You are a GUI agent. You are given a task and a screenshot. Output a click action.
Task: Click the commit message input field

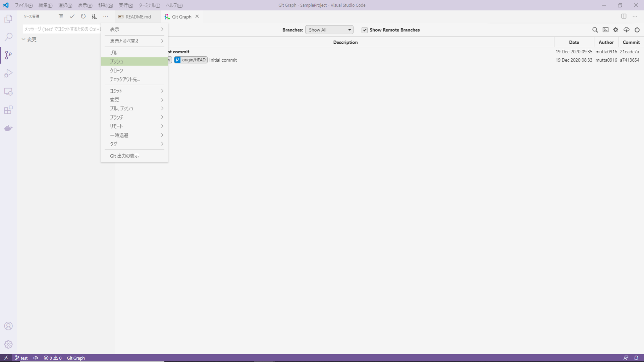[62, 29]
